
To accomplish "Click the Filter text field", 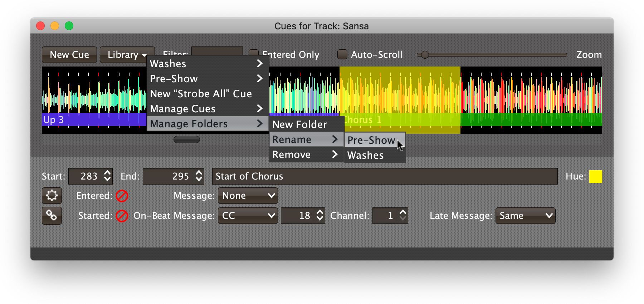I will pyautogui.click(x=217, y=51).
